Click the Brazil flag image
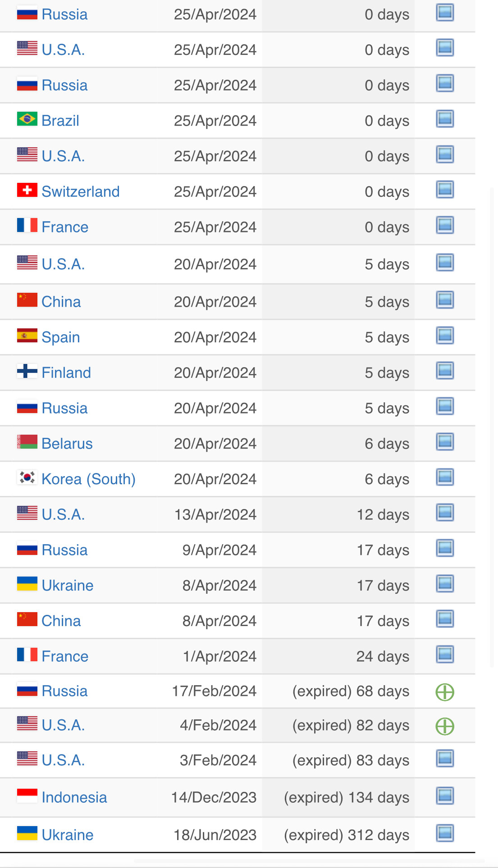This screenshot has width=498, height=868. 27,119
